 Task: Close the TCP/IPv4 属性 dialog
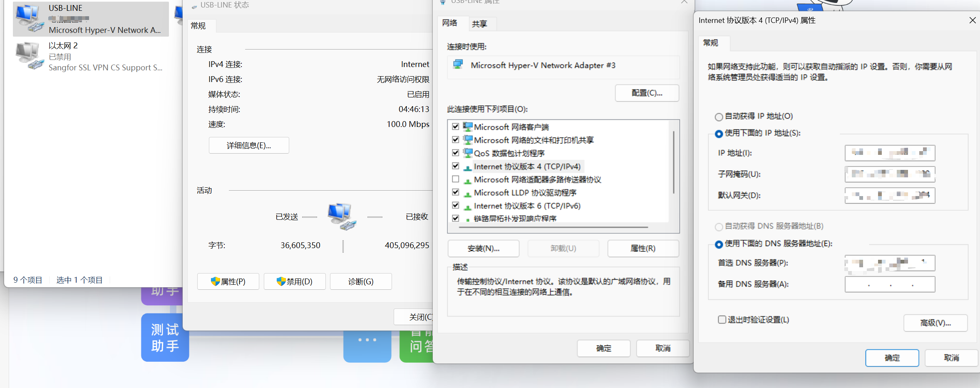pyautogui.click(x=973, y=20)
